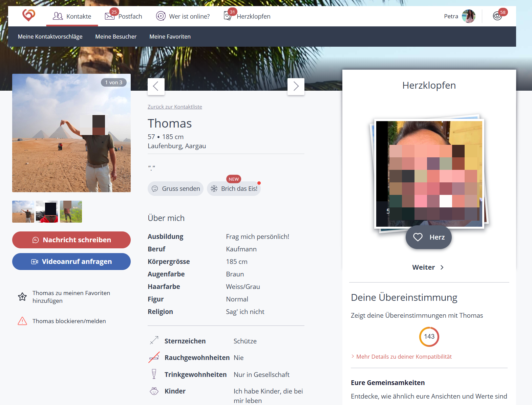Add Thomas zu meinen Favoriten hinzufügen

pyautogui.click(x=71, y=297)
